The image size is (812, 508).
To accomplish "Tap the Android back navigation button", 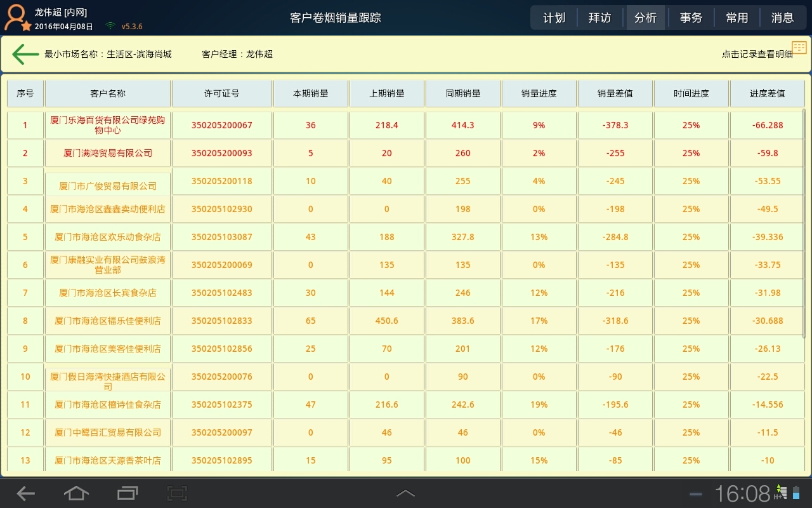I will pos(26,493).
